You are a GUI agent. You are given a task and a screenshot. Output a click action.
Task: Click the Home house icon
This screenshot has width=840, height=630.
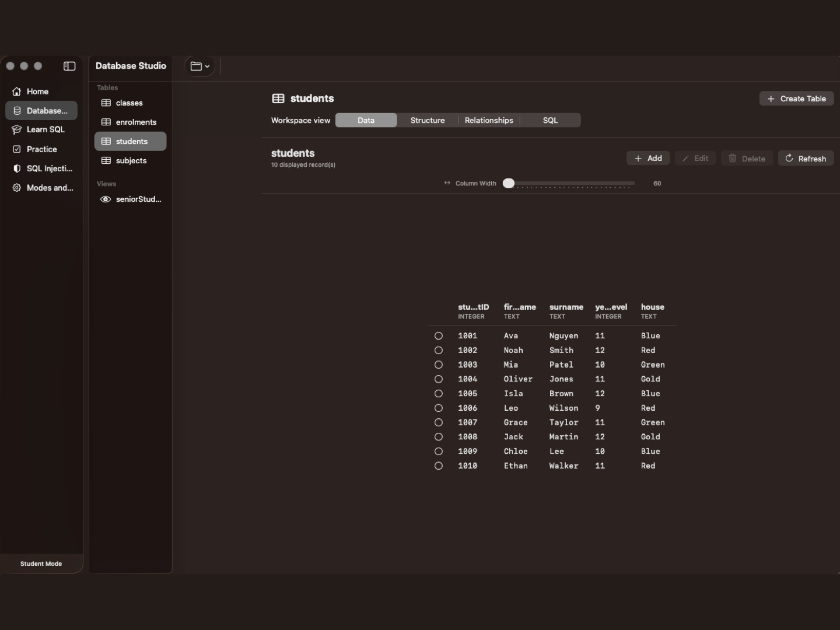16,92
